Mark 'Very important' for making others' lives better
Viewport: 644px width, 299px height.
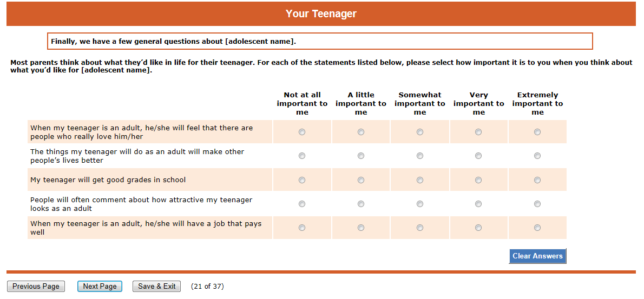[x=478, y=156]
